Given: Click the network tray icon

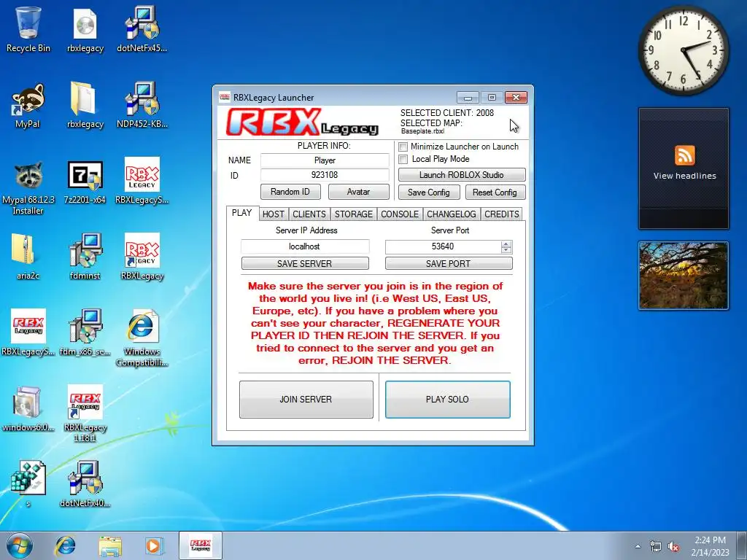Looking at the screenshot, I should (656, 546).
